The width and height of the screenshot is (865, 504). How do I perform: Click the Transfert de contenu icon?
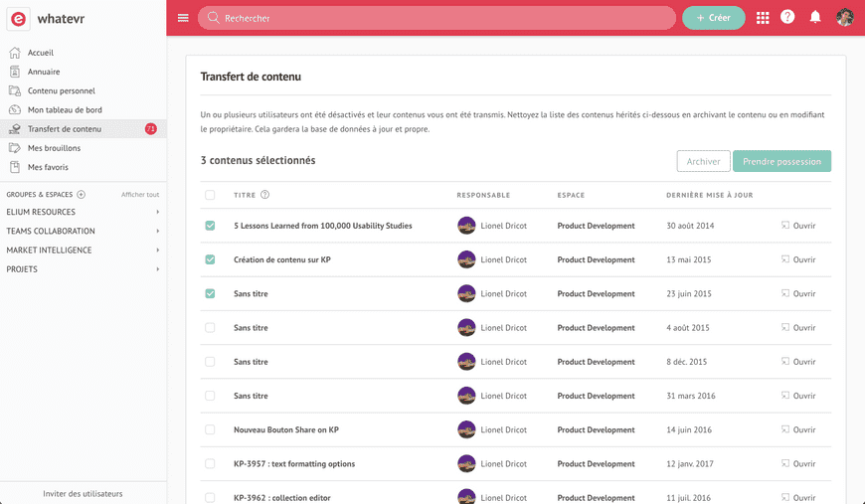(x=15, y=129)
